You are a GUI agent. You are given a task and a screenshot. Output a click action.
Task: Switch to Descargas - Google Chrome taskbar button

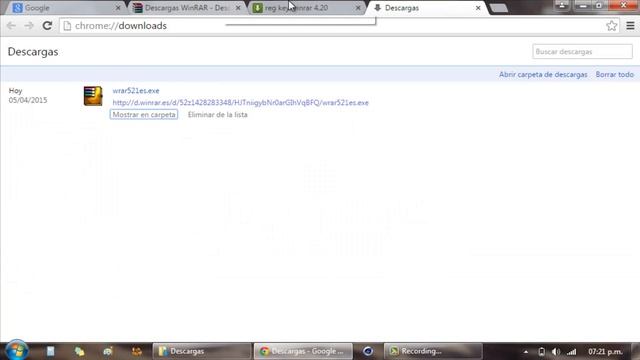coord(303,351)
